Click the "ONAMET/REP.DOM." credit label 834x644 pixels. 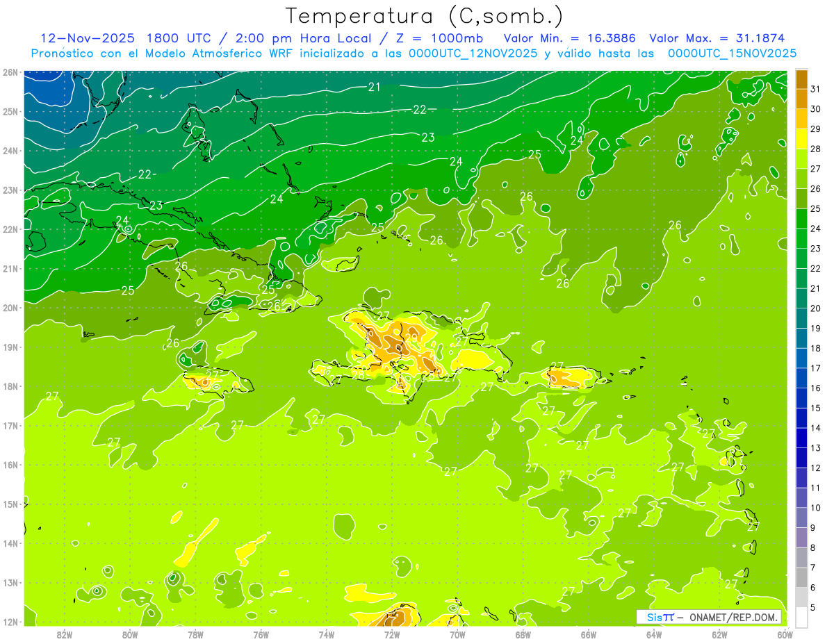[x=734, y=617]
